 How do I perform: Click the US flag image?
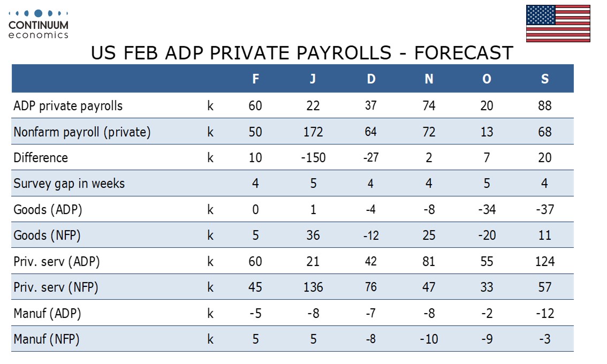click(x=558, y=24)
